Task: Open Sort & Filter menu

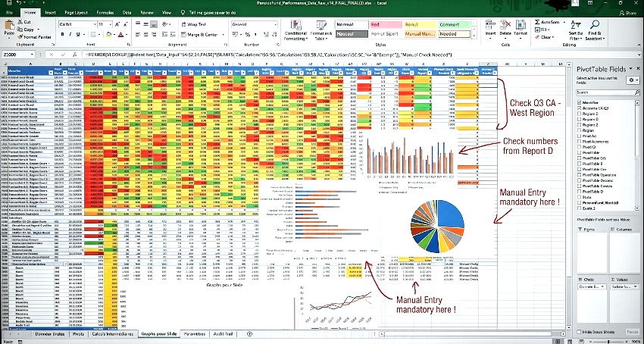Action: pyautogui.click(x=575, y=30)
